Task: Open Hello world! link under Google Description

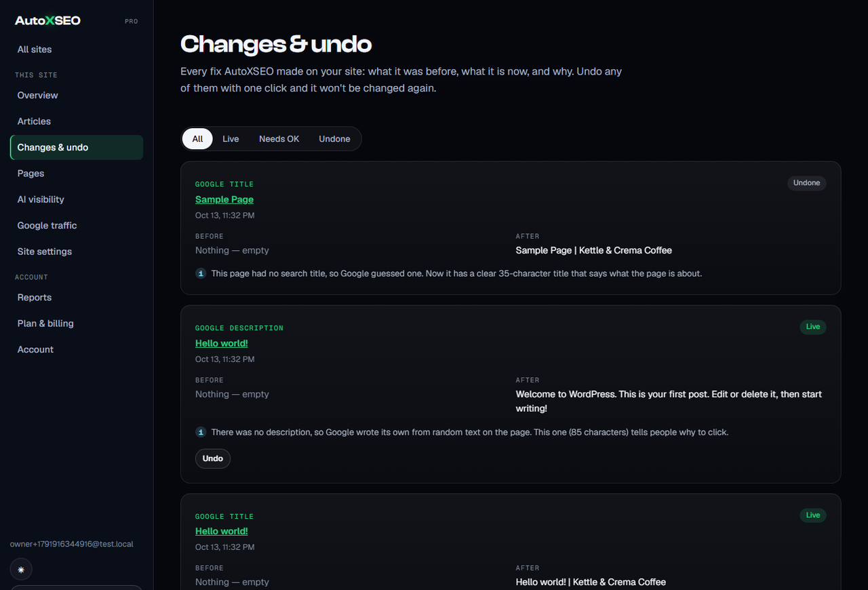Action: [x=222, y=343]
